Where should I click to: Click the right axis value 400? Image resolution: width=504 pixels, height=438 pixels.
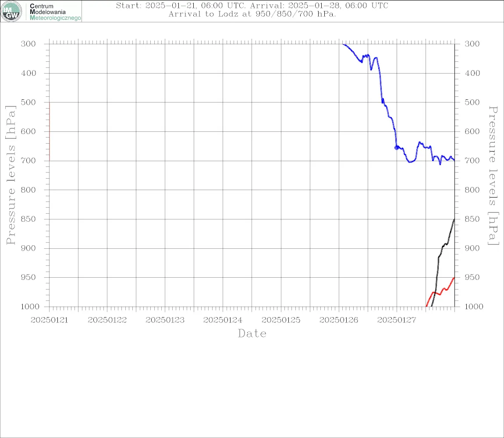[472, 73]
